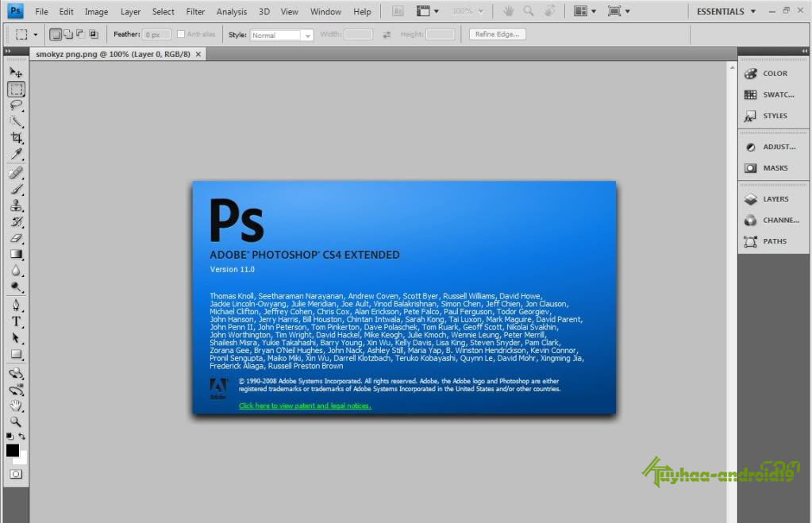The image size is (812, 523).
Task: Click the Feather input field
Action: (156, 35)
